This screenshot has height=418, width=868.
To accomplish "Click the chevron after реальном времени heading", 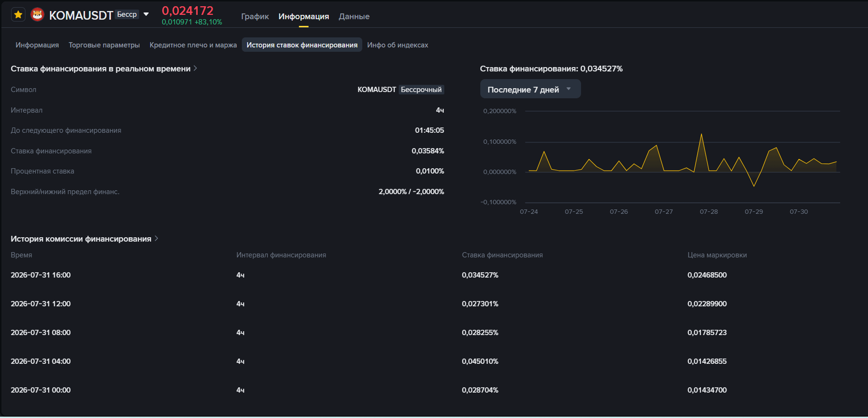I will click(195, 68).
